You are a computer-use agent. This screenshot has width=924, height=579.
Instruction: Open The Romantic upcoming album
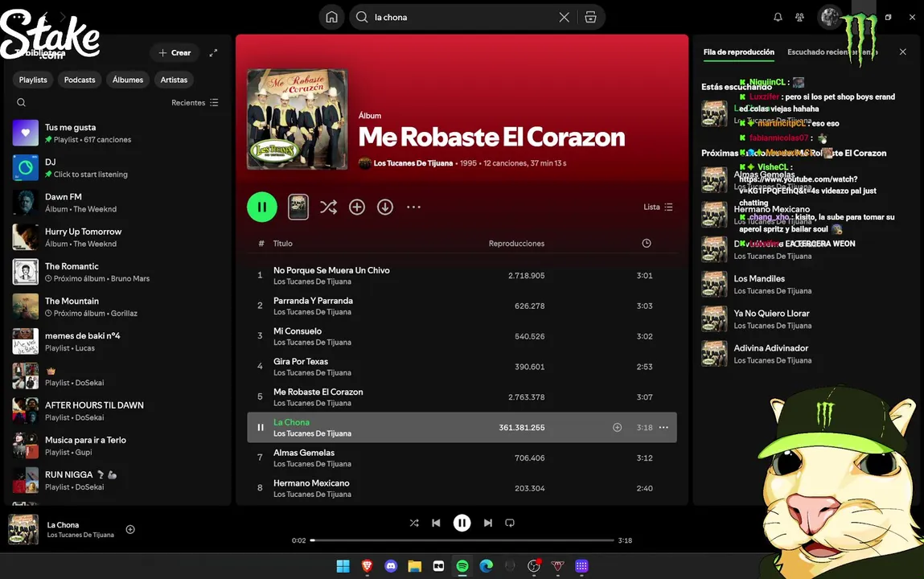pos(118,272)
